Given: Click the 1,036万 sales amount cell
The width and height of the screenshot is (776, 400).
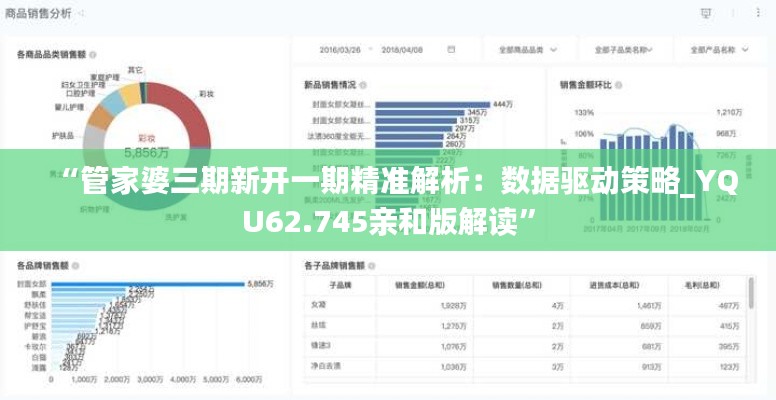Looking at the screenshot, I should [453, 367].
